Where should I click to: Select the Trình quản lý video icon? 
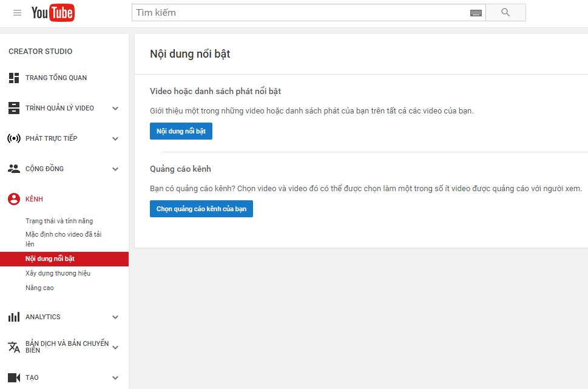coord(13,108)
